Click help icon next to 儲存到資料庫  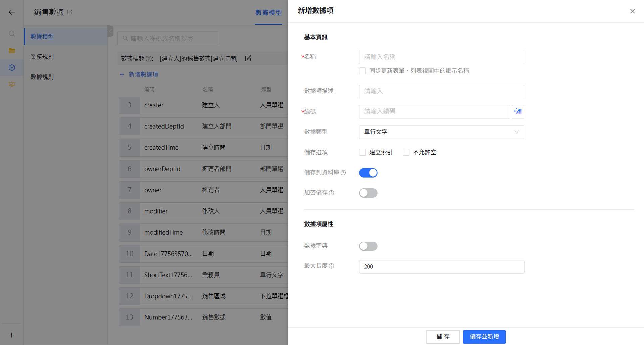click(x=343, y=172)
